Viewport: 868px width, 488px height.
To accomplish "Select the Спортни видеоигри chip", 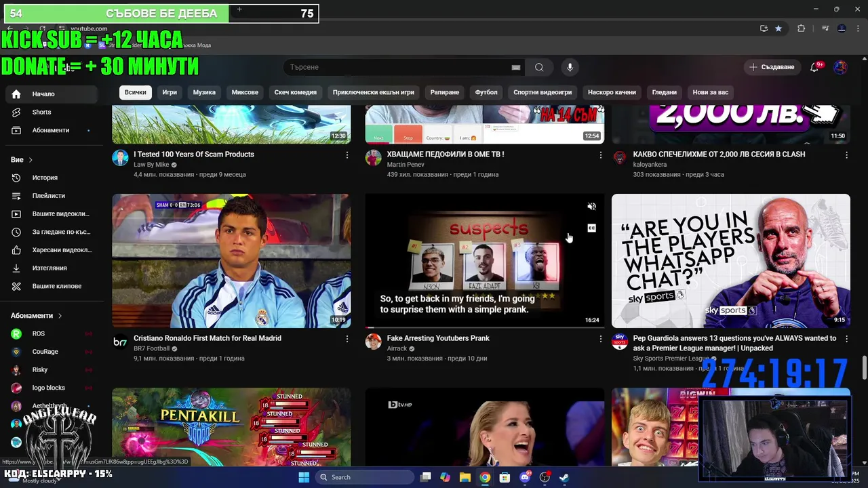I will tap(542, 92).
